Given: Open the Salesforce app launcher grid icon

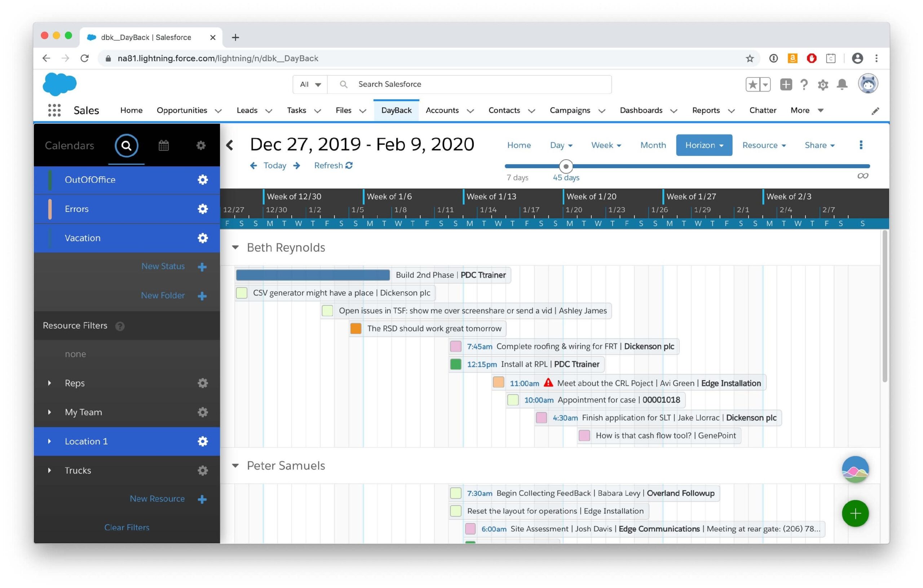Looking at the screenshot, I should coord(54,110).
